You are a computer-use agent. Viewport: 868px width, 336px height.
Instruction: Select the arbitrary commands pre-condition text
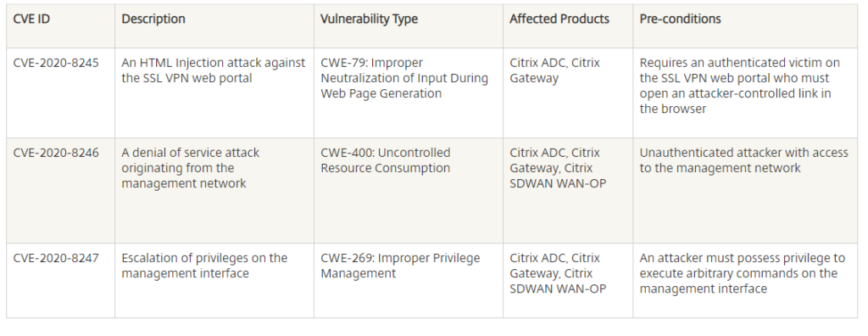click(743, 274)
